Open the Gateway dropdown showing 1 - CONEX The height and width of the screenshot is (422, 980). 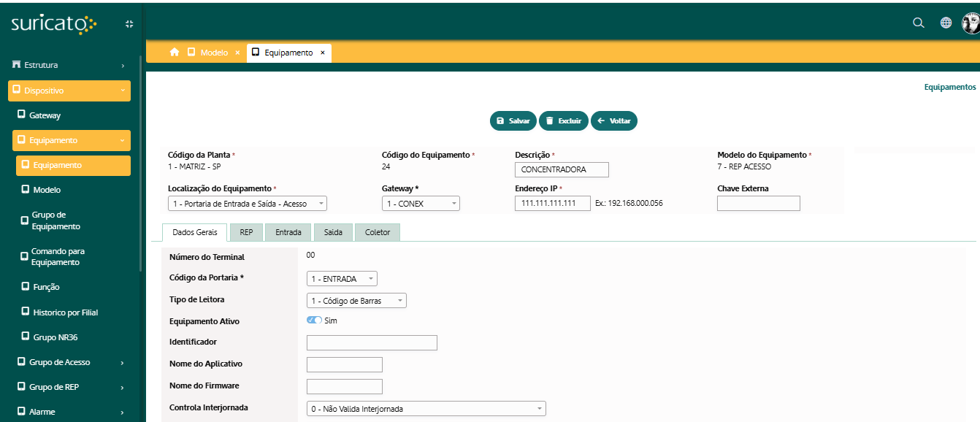pyautogui.click(x=421, y=204)
